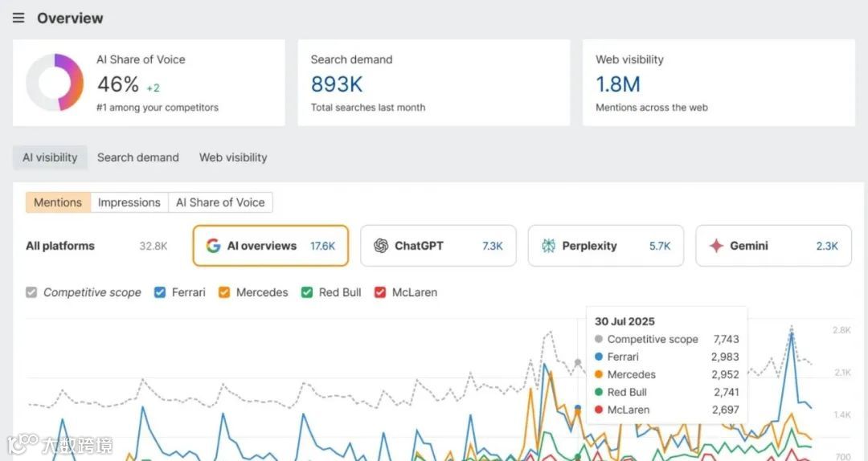The height and width of the screenshot is (461, 868).
Task: Click 'Total searches last month' text
Action: (368, 108)
